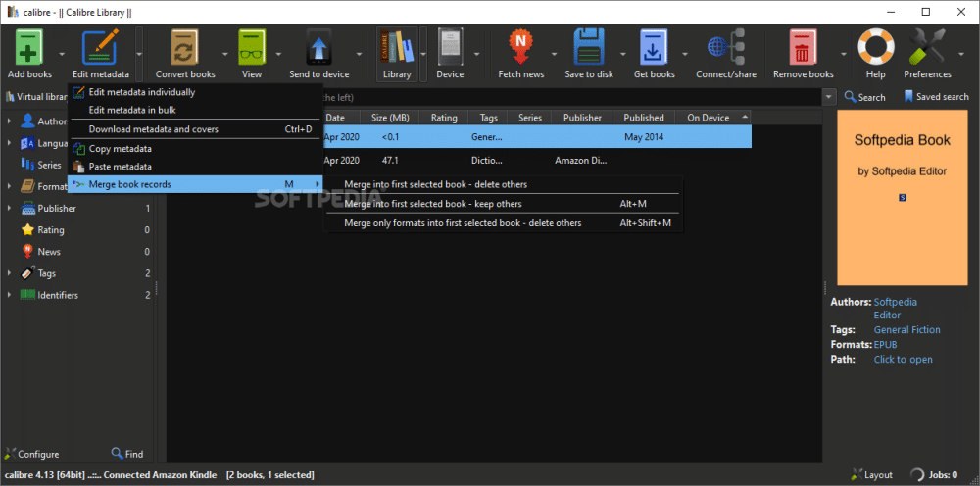Open Save to disk dropdown arrow

[622, 54]
